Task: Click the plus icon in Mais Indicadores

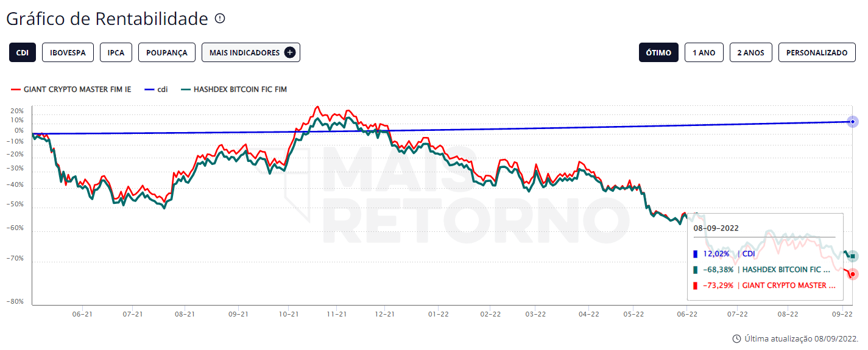Action: [290, 53]
